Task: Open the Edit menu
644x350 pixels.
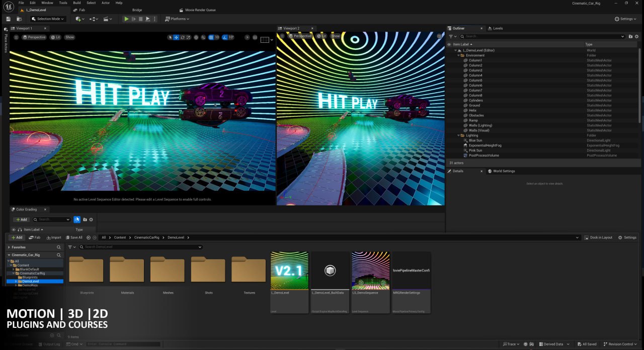Action: coord(32,3)
